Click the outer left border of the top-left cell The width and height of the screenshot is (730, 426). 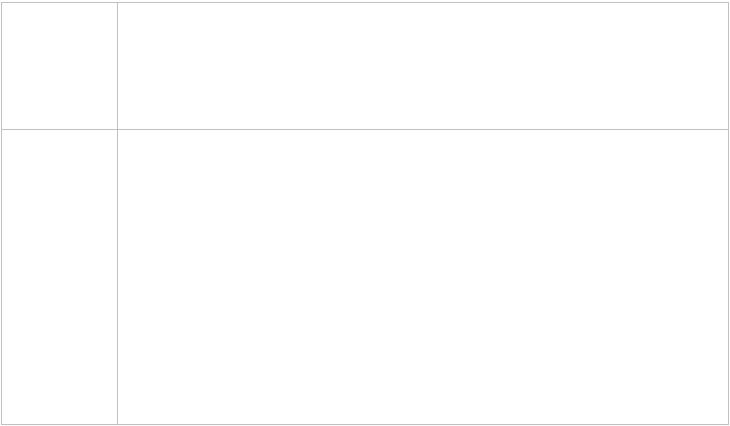pos(1,66)
